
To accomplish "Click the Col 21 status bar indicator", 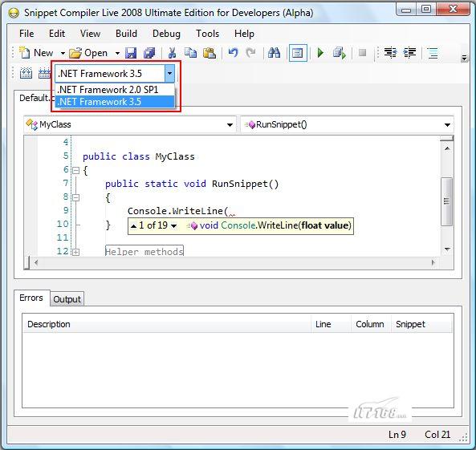I will 437,435.
